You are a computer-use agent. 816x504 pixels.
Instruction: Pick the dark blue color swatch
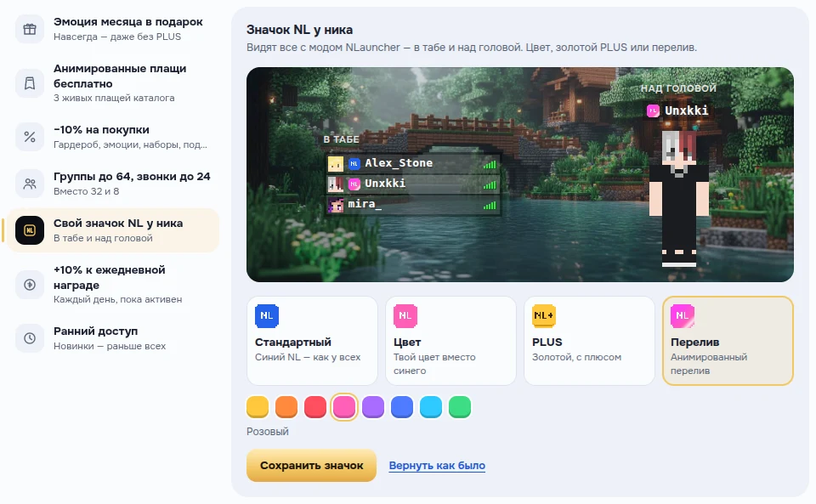click(402, 407)
